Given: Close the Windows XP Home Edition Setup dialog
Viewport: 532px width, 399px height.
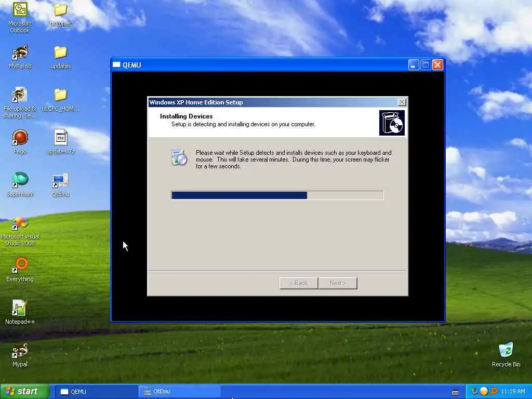Looking at the screenshot, I should [x=402, y=102].
